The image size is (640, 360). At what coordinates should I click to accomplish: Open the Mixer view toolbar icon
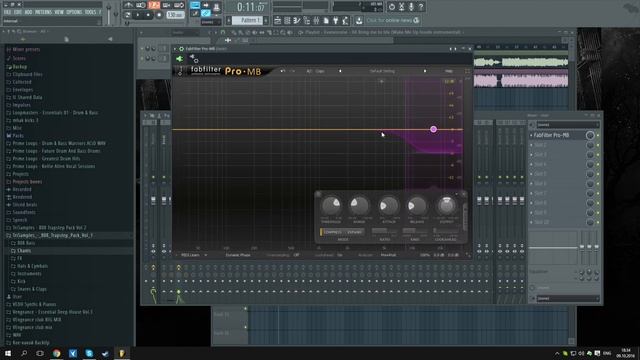click(316, 20)
